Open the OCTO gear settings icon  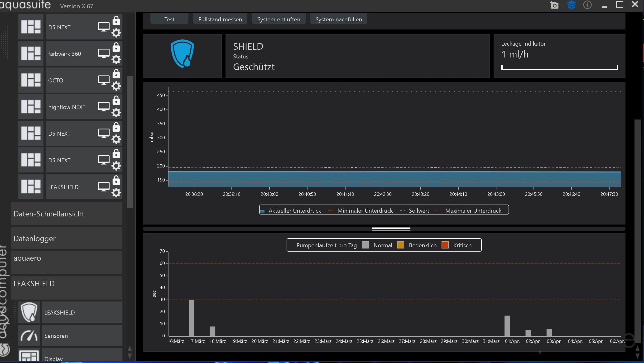click(x=116, y=86)
